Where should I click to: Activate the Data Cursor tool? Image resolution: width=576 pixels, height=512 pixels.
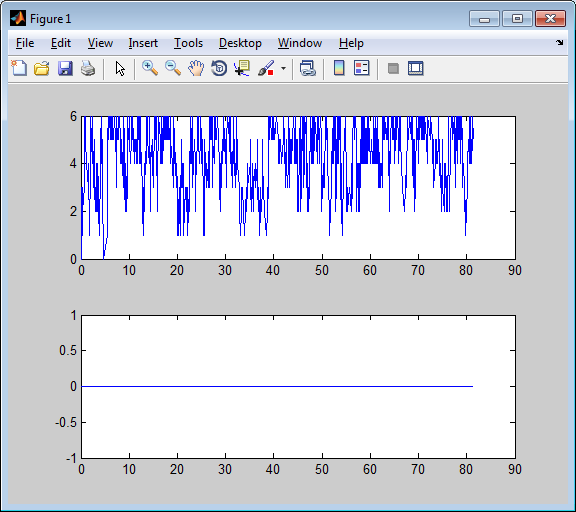(x=242, y=68)
